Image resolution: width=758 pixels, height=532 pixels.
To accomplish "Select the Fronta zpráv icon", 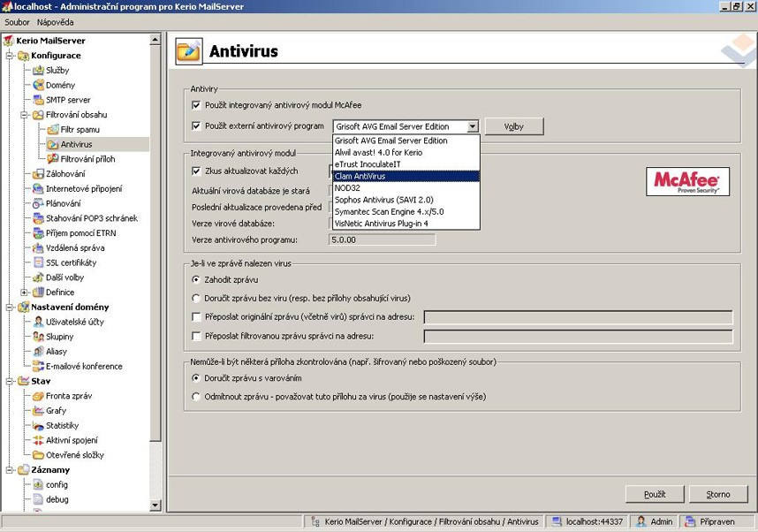I will 38,396.
